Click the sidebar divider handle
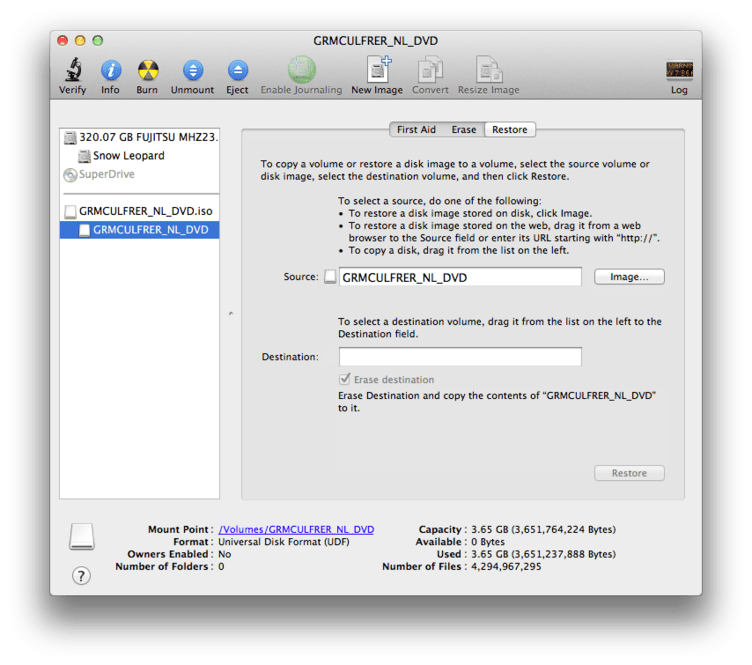Viewport: 752px width, 665px height. tap(231, 314)
